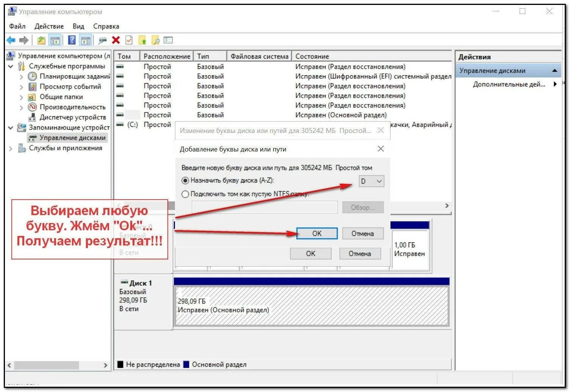Click the Up one level folder icon
This screenshot has width=570, height=392.
click(41, 40)
